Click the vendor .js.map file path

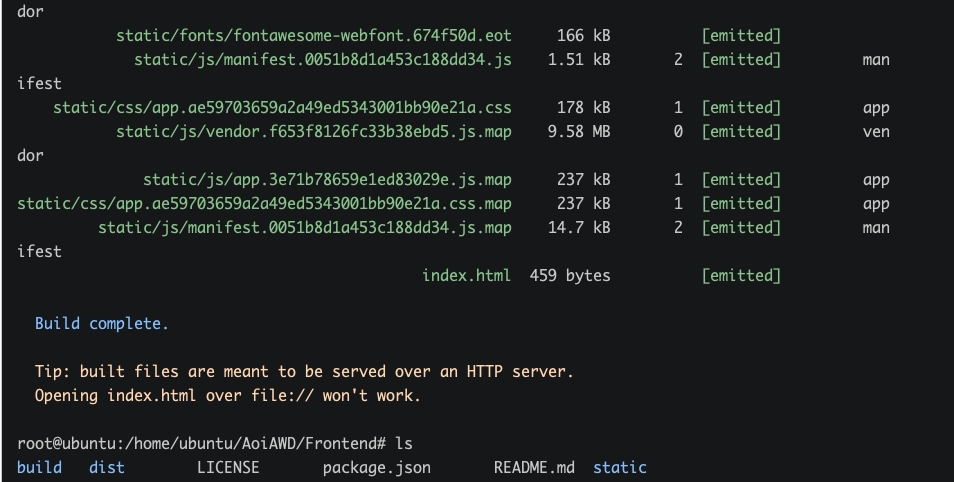coord(313,132)
